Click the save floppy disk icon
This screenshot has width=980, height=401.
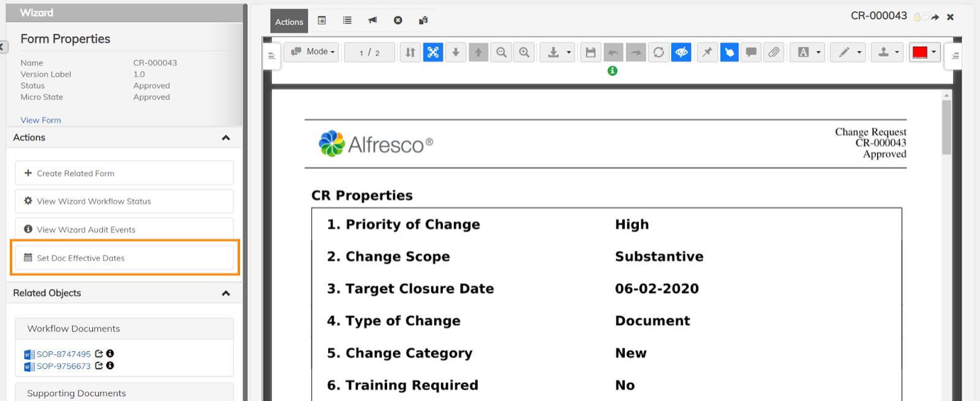590,53
